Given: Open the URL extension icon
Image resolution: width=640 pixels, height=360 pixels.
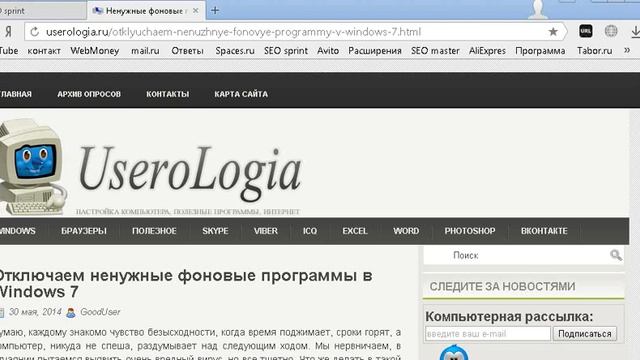Looking at the screenshot, I should (586, 31).
